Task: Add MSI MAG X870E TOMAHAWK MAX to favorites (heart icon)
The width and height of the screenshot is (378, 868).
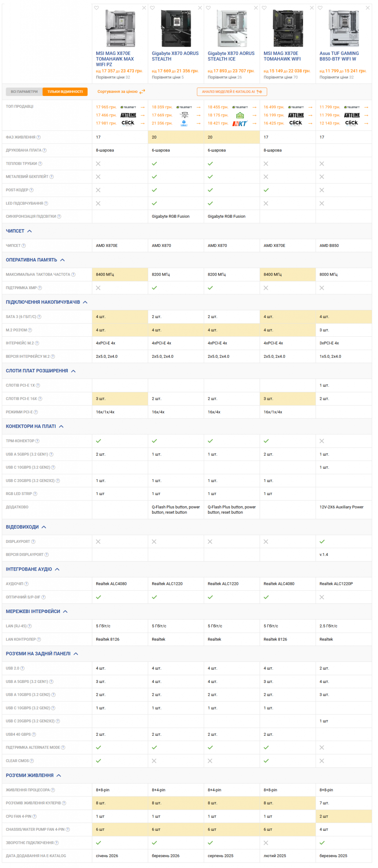Action: 97,8
